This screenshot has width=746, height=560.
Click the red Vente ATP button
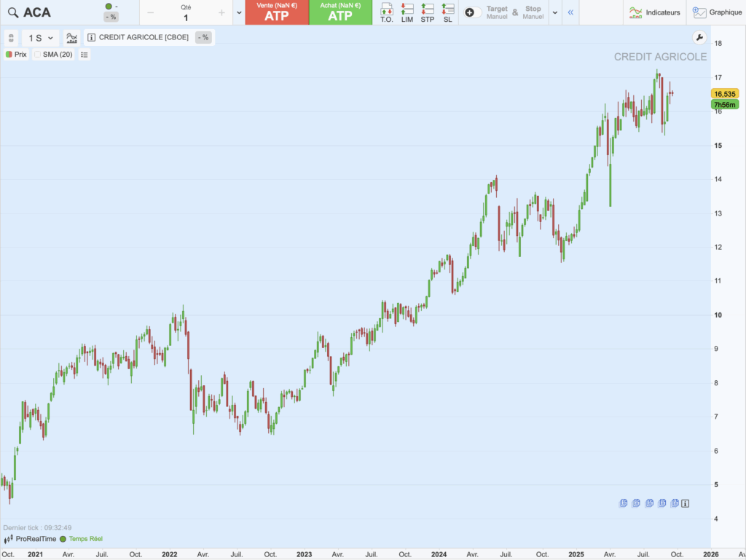click(x=277, y=12)
